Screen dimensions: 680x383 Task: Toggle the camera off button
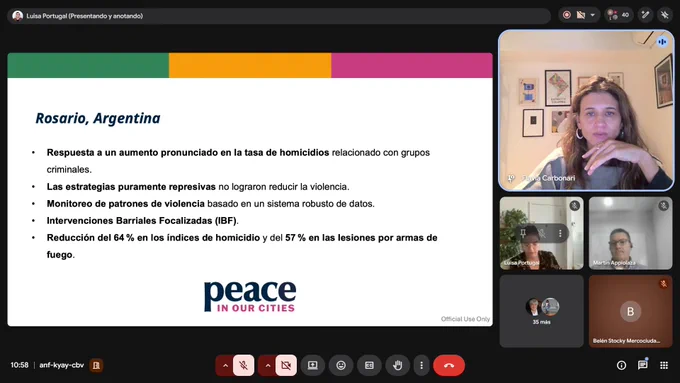click(x=286, y=365)
